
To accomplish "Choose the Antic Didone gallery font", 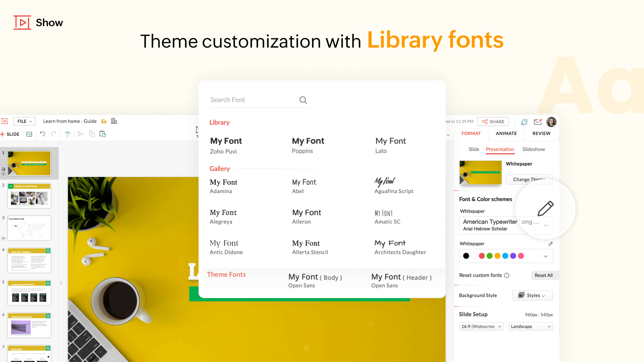I will [x=226, y=247].
